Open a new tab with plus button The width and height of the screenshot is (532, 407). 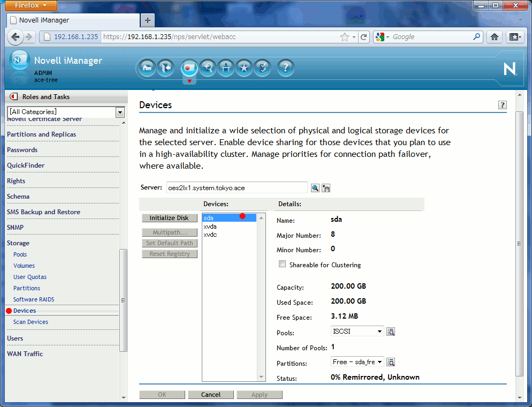(148, 20)
